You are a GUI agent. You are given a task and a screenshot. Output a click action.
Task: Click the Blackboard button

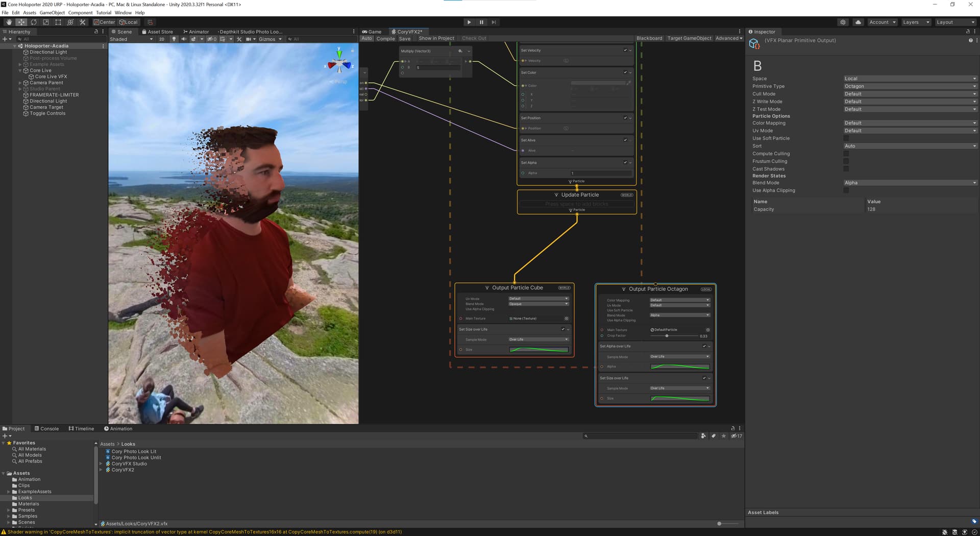pyautogui.click(x=649, y=38)
